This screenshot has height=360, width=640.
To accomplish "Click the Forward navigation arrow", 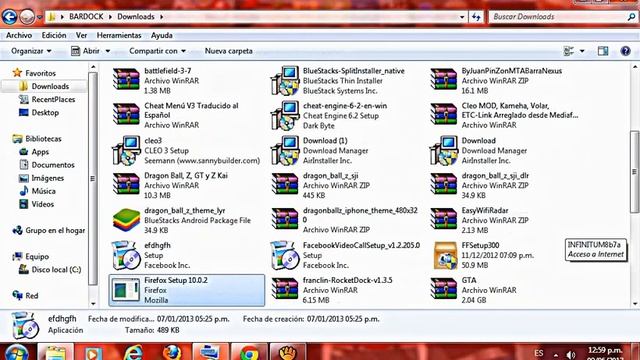I will (27, 17).
